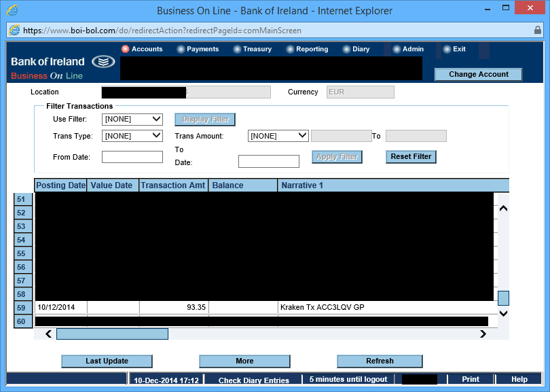
Task: Click in the From Date field
Action: 132,157
